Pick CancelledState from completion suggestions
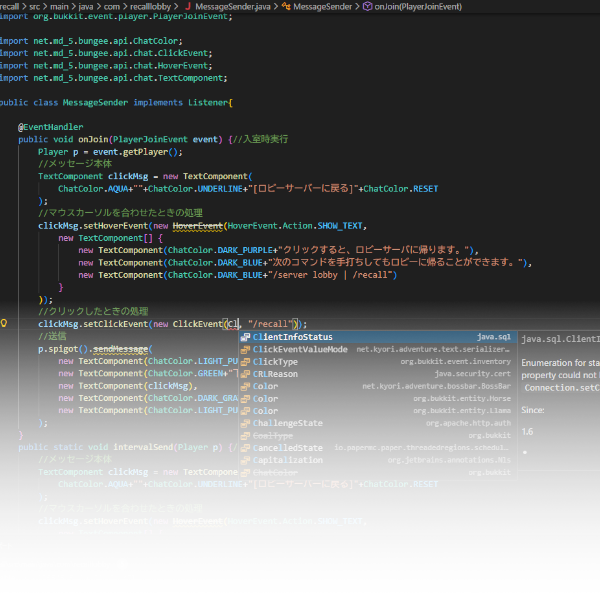The width and height of the screenshot is (600, 600). tap(287, 448)
